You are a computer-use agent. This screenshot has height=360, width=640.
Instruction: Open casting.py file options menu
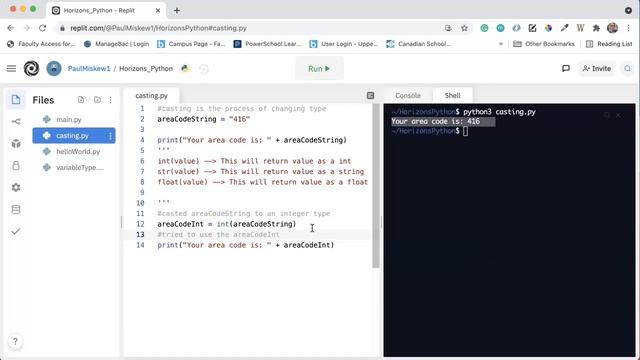pyautogui.click(x=110, y=136)
